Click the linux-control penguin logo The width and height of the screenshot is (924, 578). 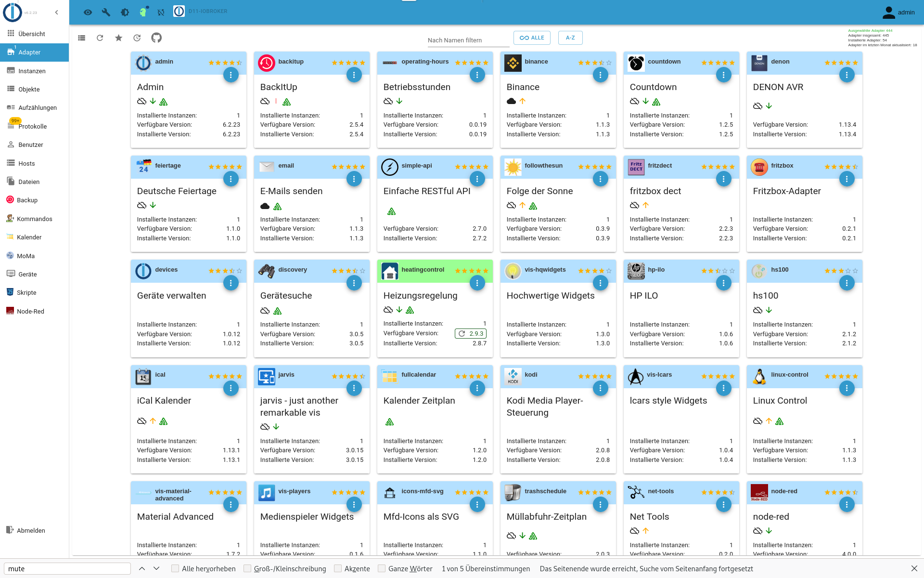pyautogui.click(x=759, y=376)
